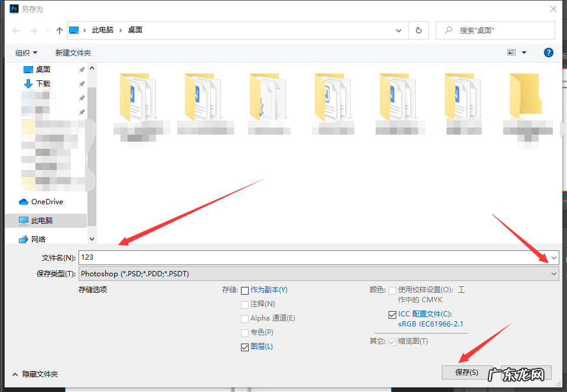The image size is (567, 392).
Task: Change the view layout icon
Action: [511, 53]
